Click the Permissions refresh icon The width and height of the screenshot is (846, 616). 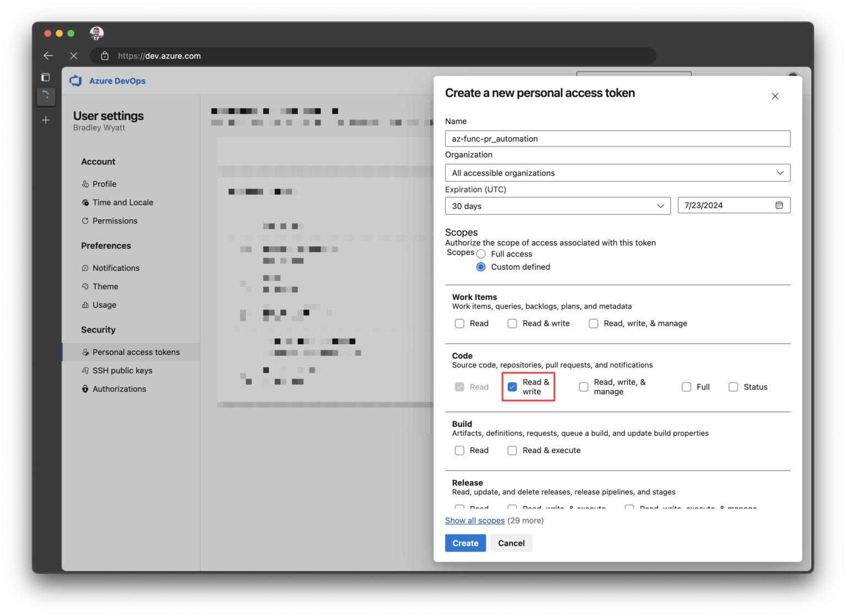[x=85, y=221]
